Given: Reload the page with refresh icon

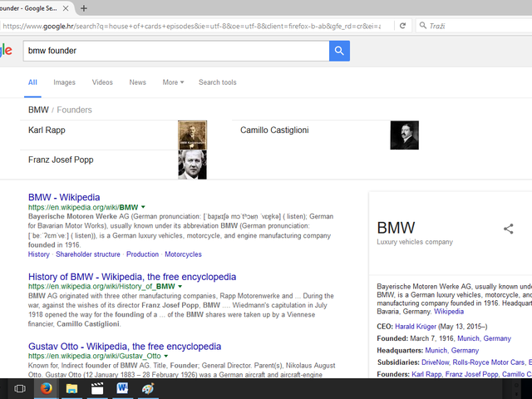Looking at the screenshot, I should pyautogui.click(x=402, y=26).
